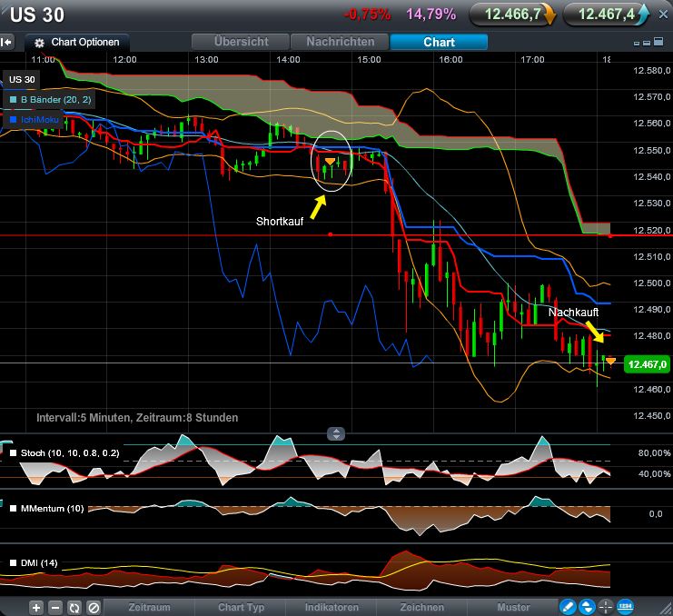
Task: Click the orange marker beside the current price
Action: [610, 362]
